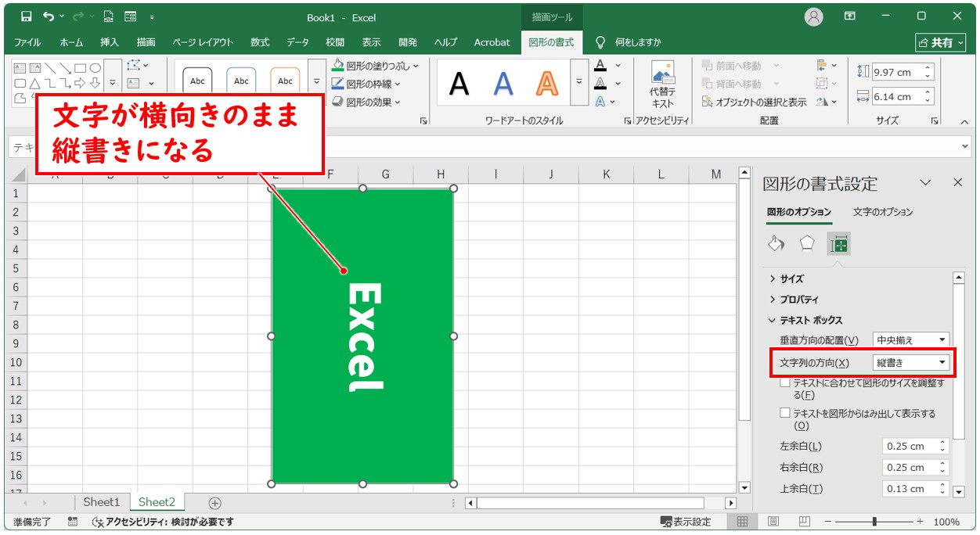
Task: Open the text effects icon
Action: (x=600, y=102)
